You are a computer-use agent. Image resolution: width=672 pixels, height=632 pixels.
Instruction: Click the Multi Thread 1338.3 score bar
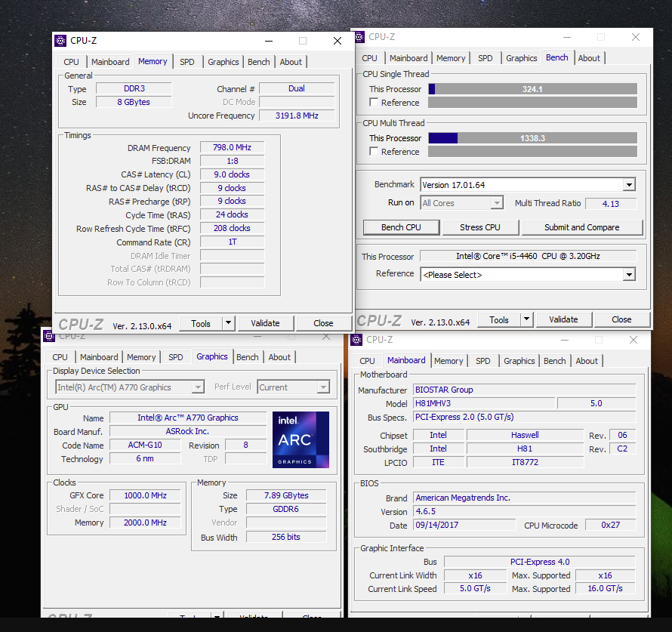coord(533,138)
